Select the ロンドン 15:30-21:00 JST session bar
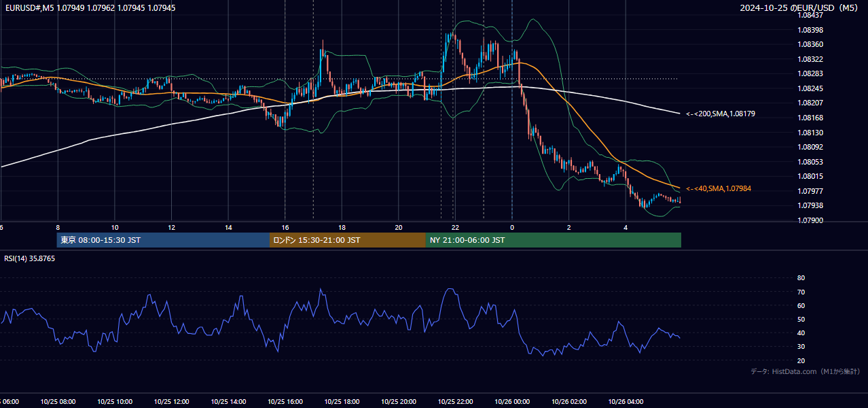The height and width of the screenshot is (408, 868). pyautogui.click(x=348, y=240)
